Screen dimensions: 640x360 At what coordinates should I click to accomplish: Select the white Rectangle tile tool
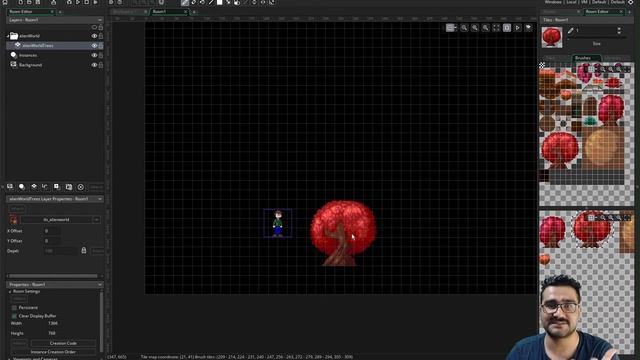(219, 2)
